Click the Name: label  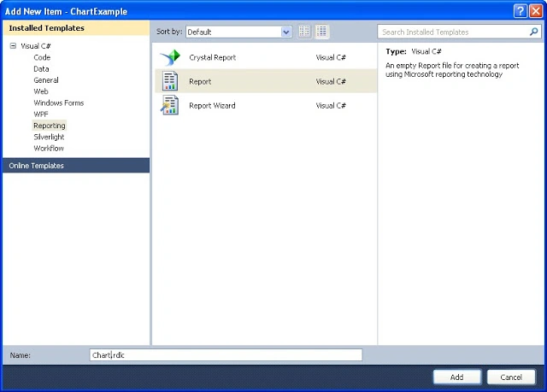[x=21, y=355]
